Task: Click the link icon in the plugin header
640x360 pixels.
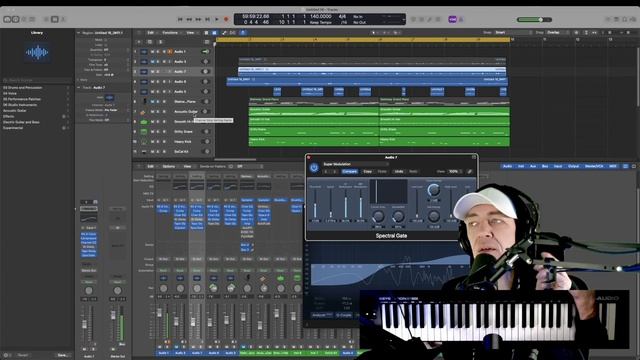Action: (470, 171)
